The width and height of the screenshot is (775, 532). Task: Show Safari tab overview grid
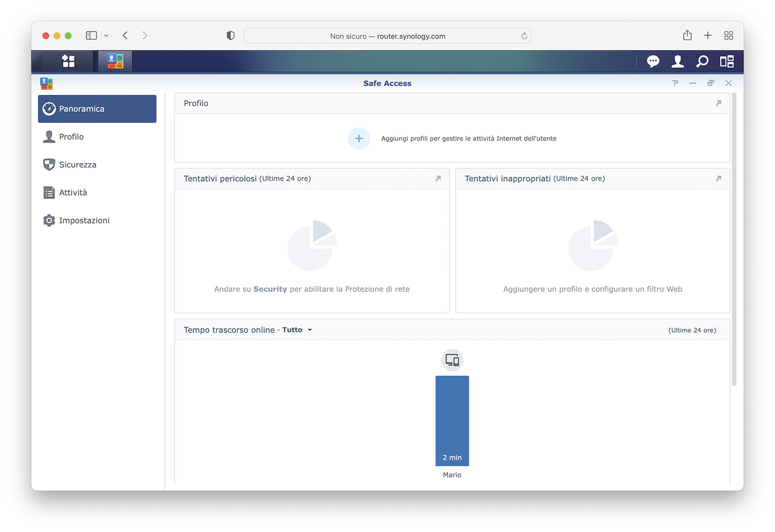coord(728,35)
